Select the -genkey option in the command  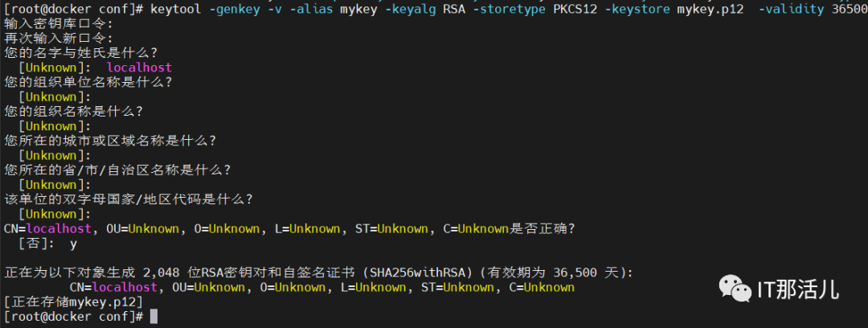click(x=235, y=9)
